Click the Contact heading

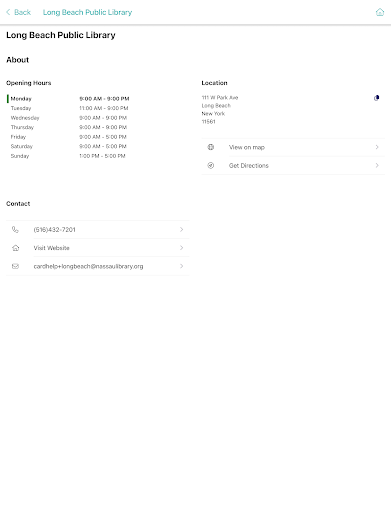coord(18,204)
